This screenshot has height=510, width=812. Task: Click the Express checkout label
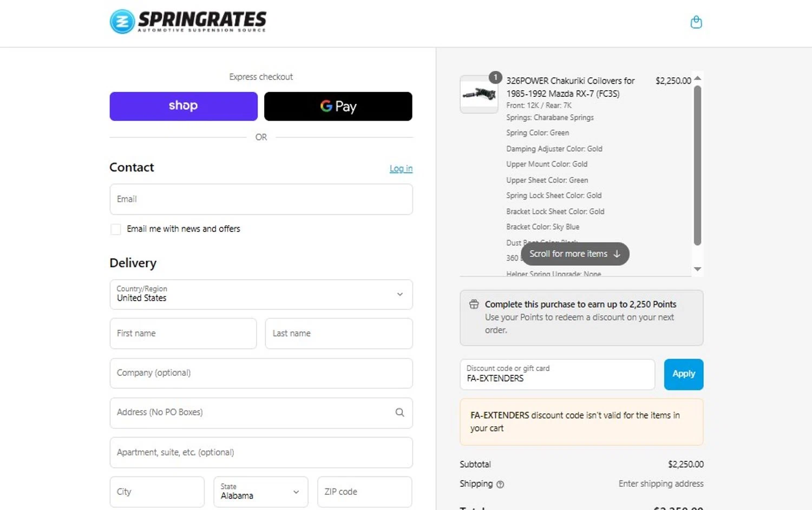pyautogui.click(x=261, y=77)
